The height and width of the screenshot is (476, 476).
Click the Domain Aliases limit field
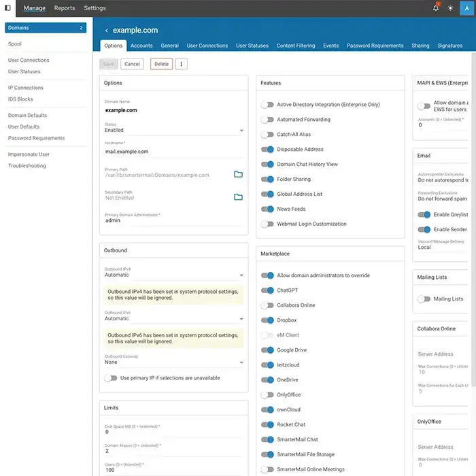coord(173,451)
